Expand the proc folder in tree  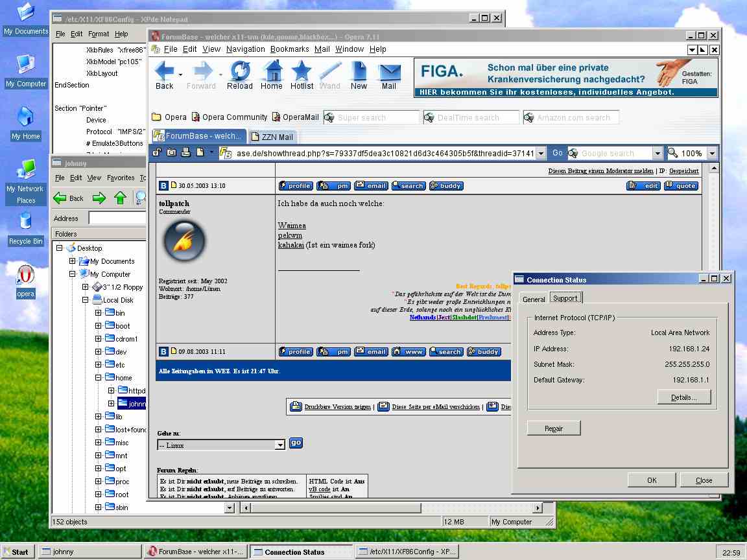[98, 482]
